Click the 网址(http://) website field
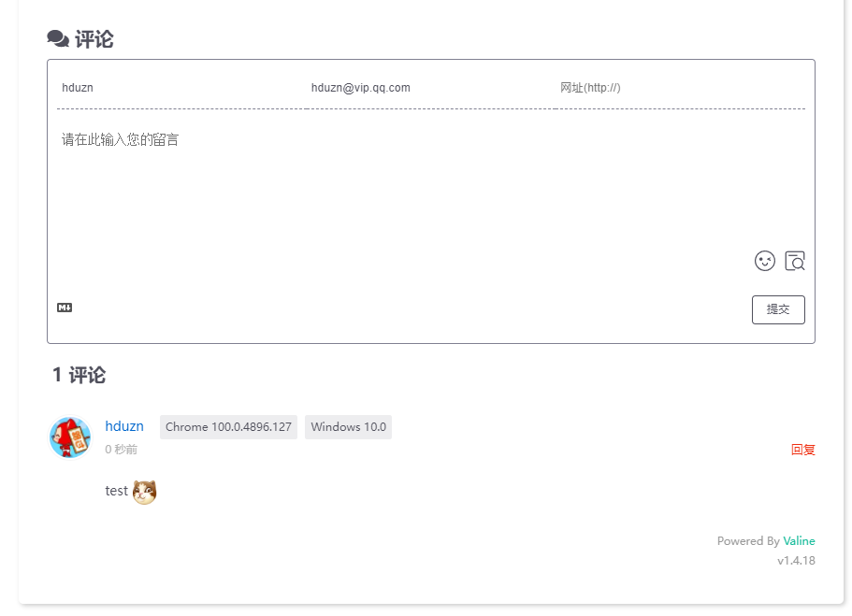The image size is (852, 616). pyautogui.click(x=680, y=88)
